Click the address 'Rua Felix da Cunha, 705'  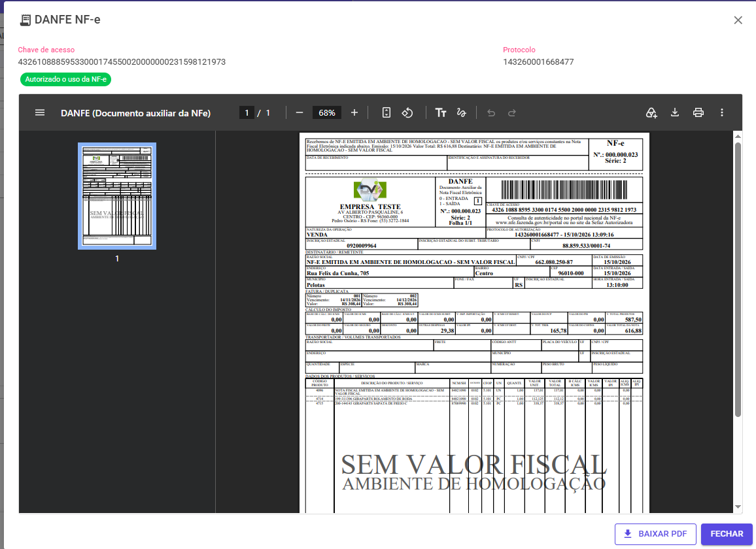pyautogui.click(x=338, y=273)
